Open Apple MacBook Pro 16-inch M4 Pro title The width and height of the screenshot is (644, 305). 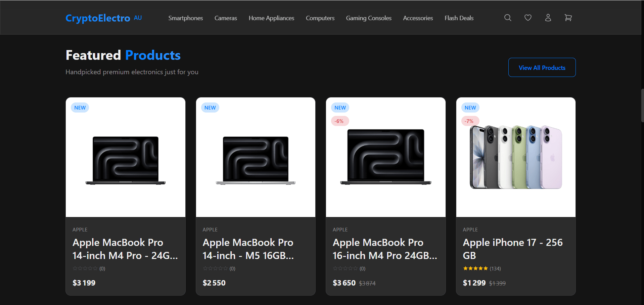[385, 249]
